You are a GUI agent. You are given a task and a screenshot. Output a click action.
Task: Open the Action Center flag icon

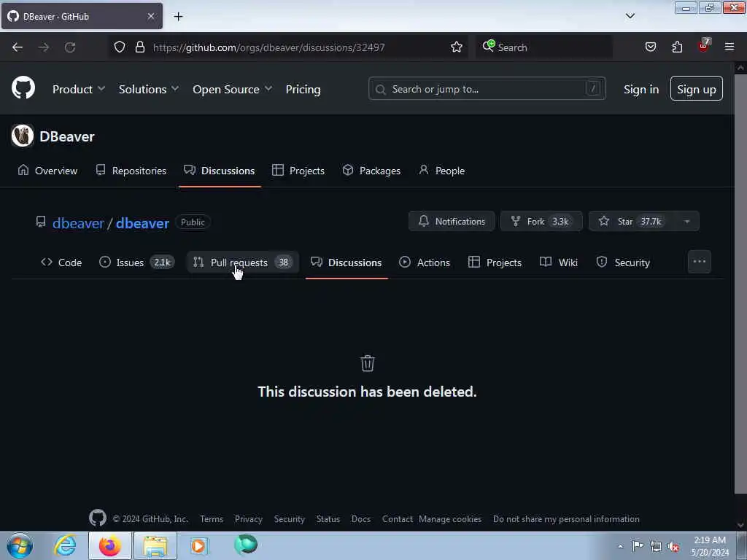pos(638,545)
